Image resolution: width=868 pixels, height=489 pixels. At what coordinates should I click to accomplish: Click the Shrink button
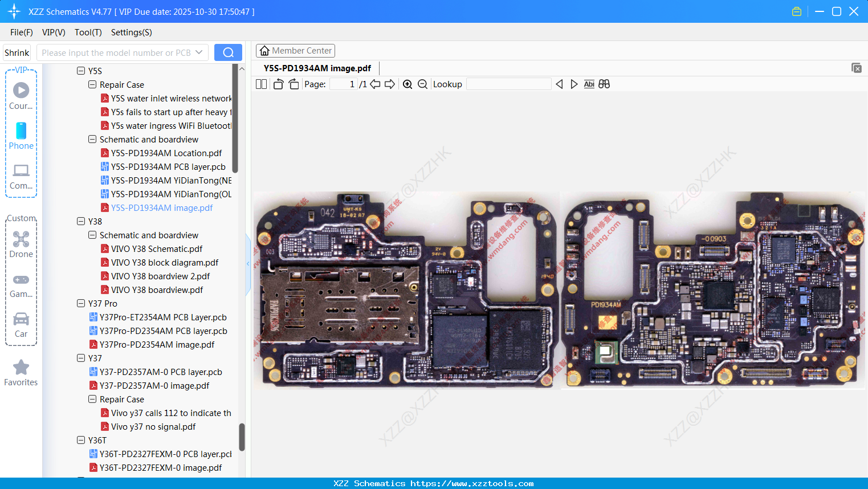(x=17, y=52)
